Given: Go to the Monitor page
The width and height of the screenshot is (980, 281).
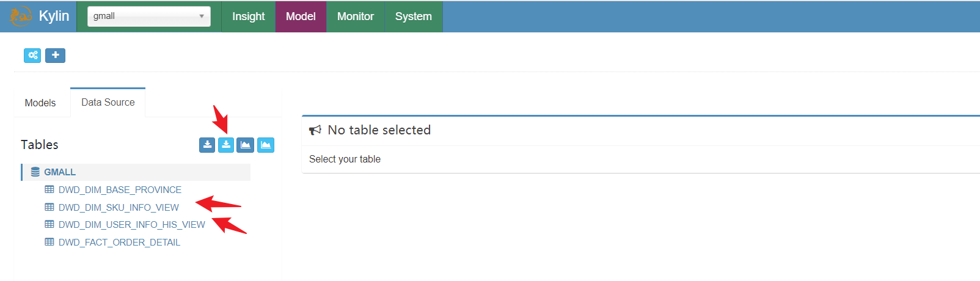Looking at the screenshot, I should point(355,16).
